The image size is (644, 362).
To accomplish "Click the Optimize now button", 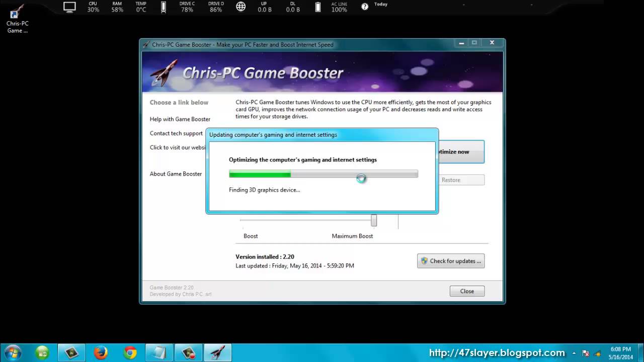I will [460, 152].
